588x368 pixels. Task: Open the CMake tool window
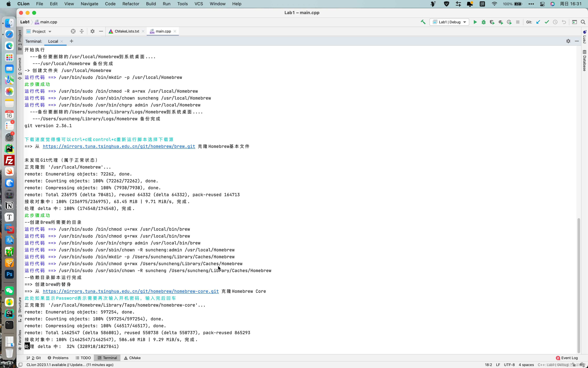[132, 358]
